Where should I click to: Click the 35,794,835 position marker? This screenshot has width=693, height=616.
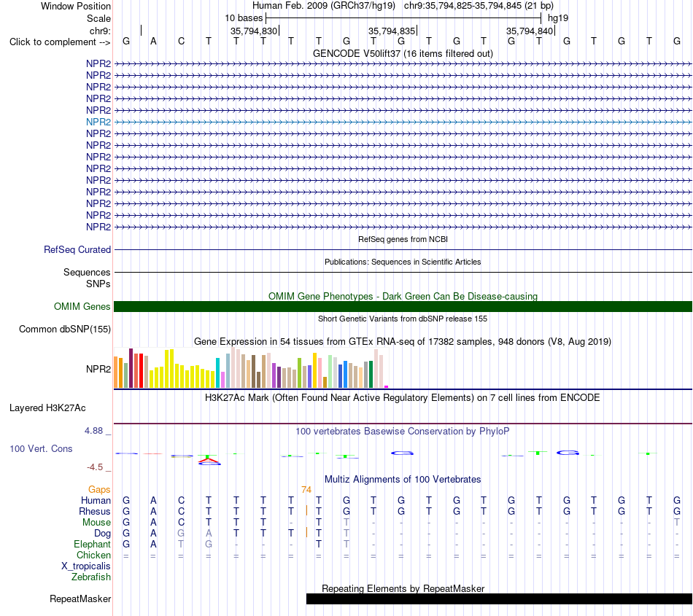pyautogui.click(x=392, y=31)
